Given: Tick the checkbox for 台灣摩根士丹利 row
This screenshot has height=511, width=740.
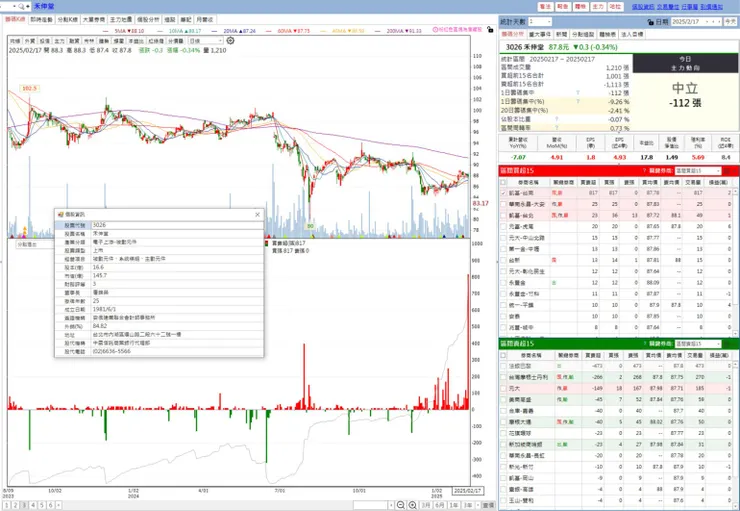Looking at the screenshot, I should 504,377.
